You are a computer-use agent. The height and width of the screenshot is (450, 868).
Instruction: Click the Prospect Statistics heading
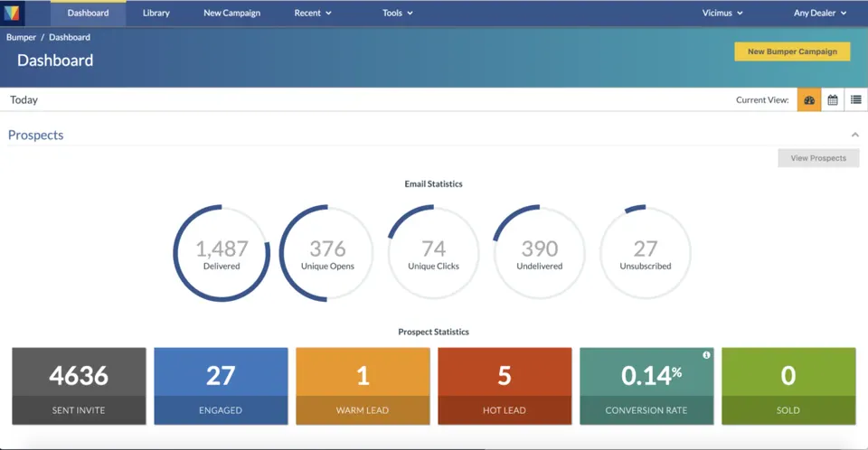433,333
